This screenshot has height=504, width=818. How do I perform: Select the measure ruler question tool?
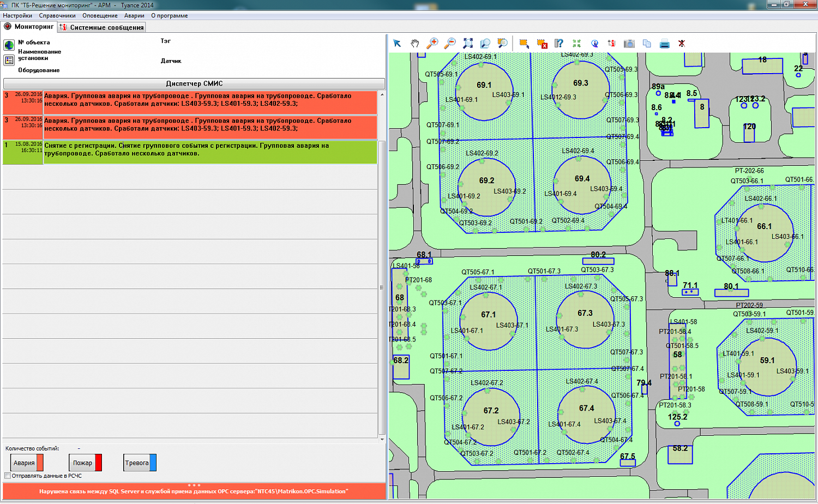pyautogui.click(x=559, y=43)
